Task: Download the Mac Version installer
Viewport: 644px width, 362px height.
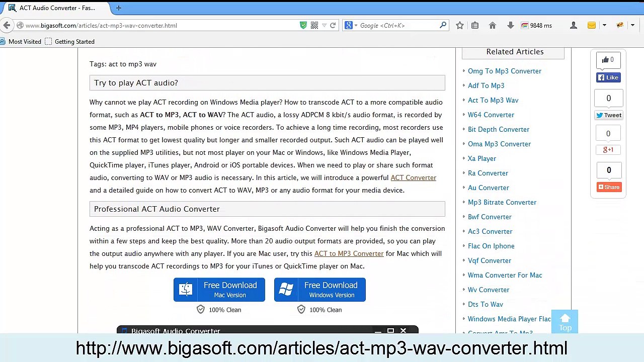Action: [219, 290]
